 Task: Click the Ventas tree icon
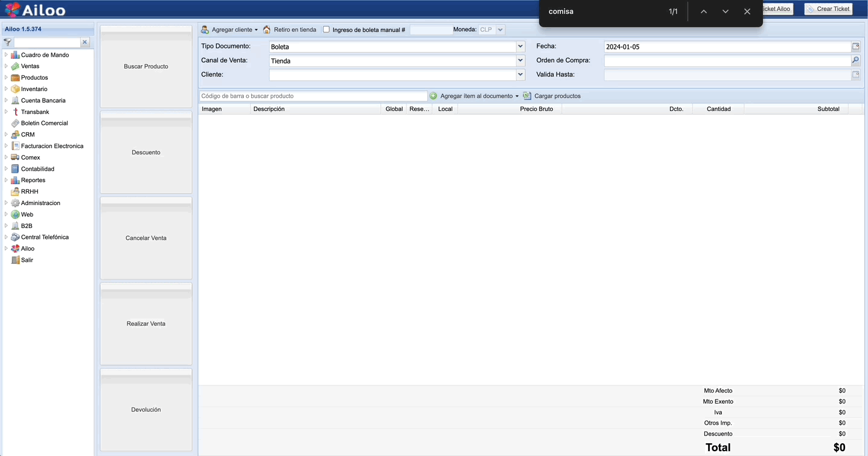(15, 66)
